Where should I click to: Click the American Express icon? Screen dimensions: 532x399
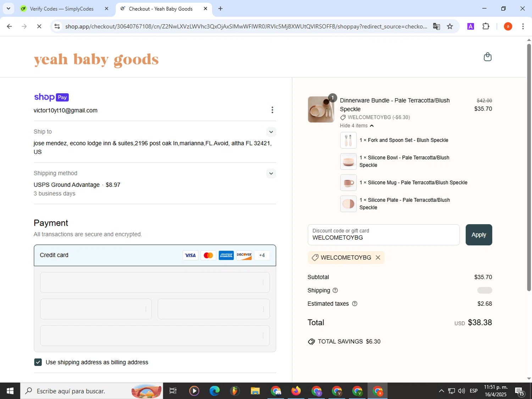pos(226,255)
